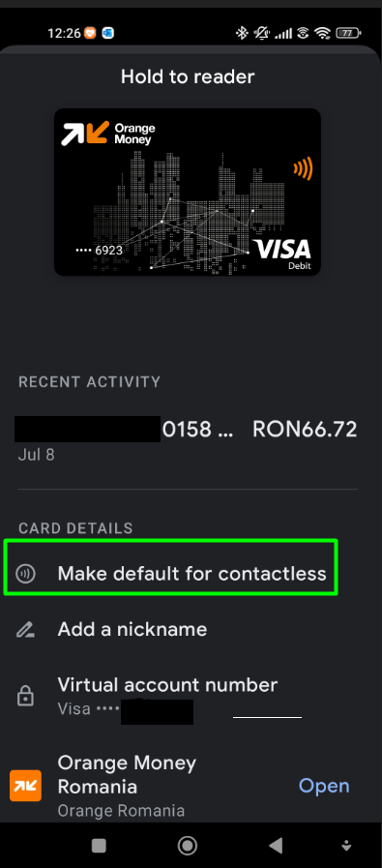
Task: Tap the Hold to reader heading
Action: click(x=188, y=76)
